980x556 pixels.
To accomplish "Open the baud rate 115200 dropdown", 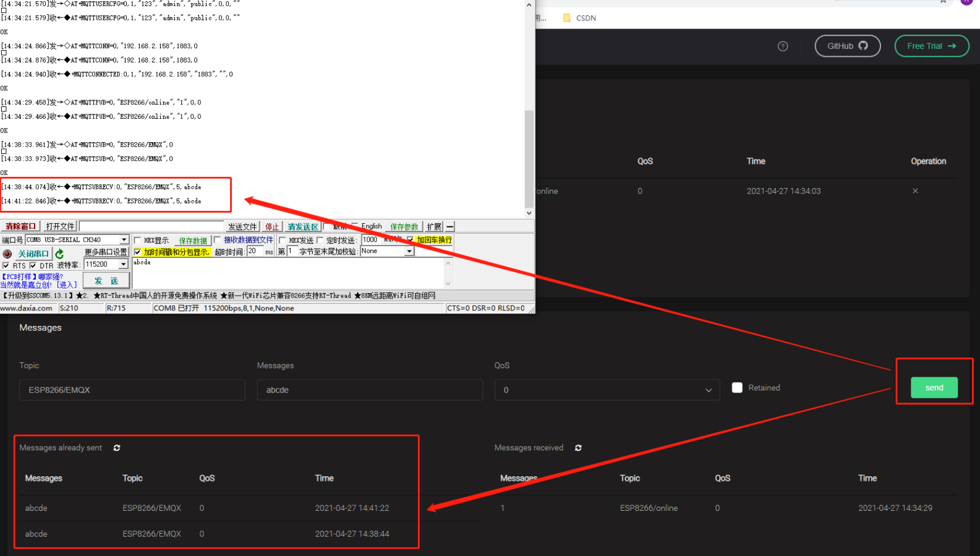I will (x=123, y=265).
